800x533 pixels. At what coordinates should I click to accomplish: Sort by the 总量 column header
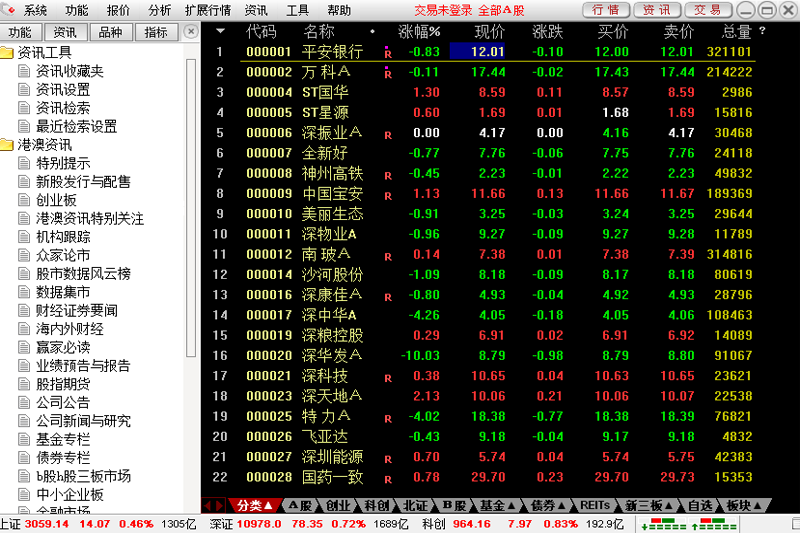[737, 32]
